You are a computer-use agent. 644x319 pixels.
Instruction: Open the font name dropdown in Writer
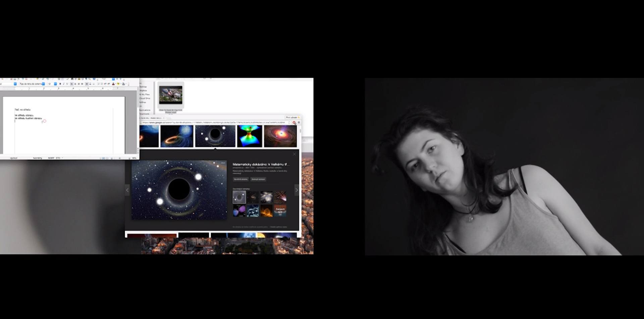(x=43, y=84)
